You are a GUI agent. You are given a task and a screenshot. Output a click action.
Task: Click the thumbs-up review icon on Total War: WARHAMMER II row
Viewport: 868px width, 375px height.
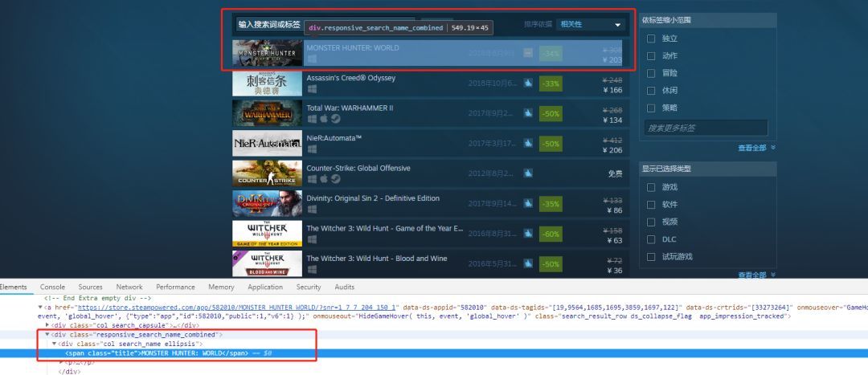[528, 113]
